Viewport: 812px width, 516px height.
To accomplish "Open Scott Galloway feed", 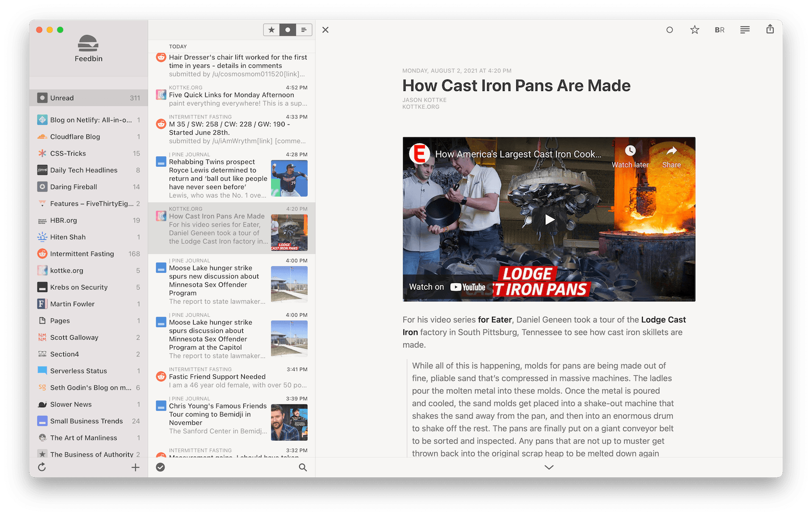I will 88,337.
